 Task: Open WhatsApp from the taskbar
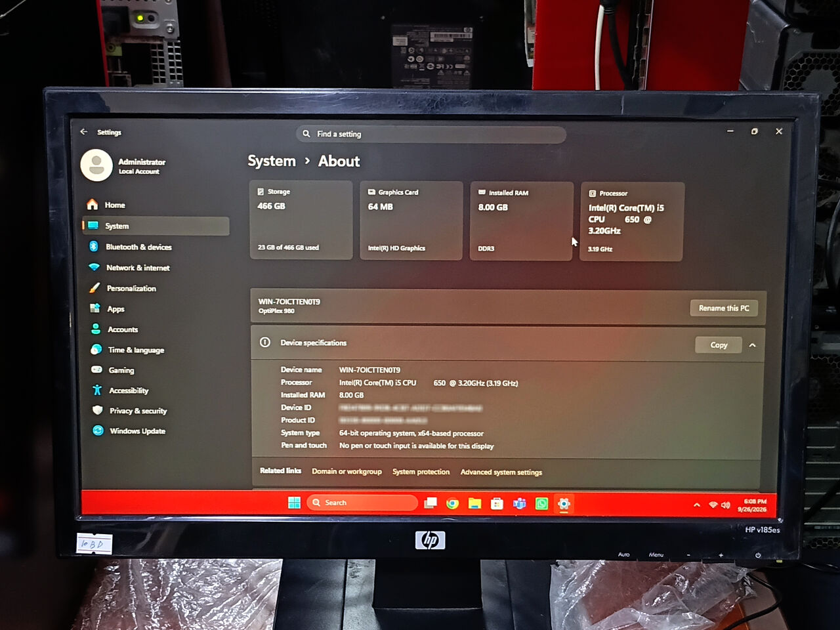click(541, 503)
